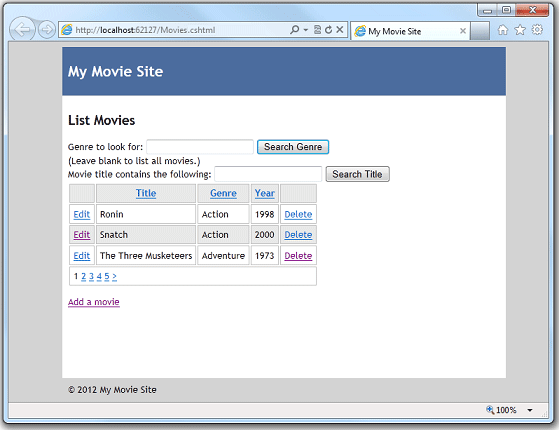
Task: Open a new blank tab
Action: pos(479,31)
